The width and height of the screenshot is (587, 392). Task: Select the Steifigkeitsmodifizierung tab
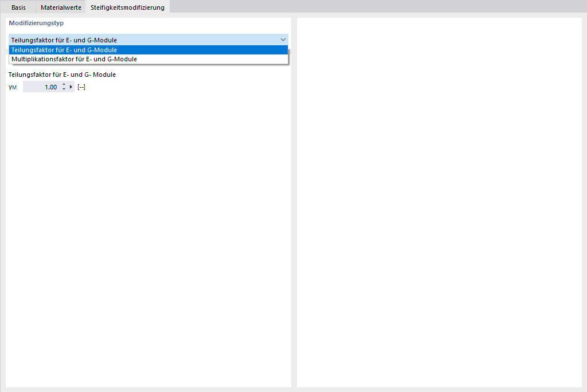[x=127, y=7]
